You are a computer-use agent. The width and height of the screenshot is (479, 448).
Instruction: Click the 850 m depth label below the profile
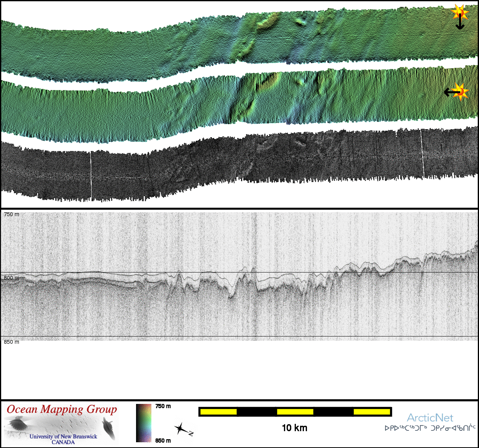point(11,342)
